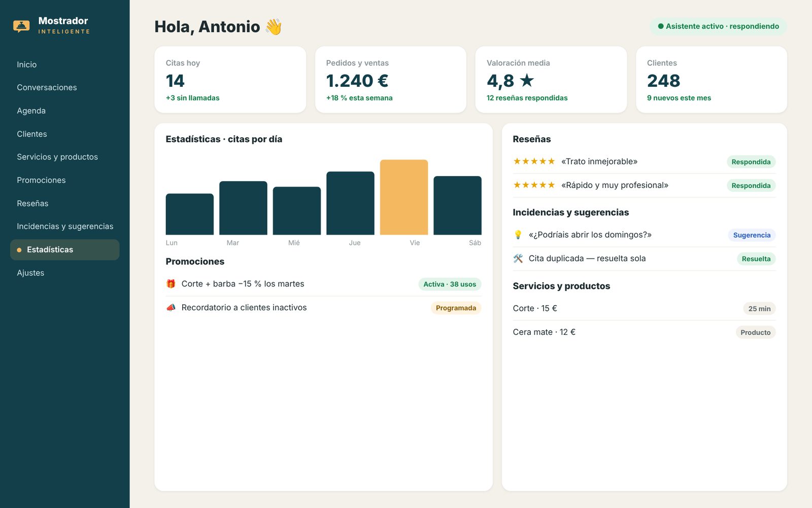812x508 pixels.
Task: Select the Corte · 15 € service row
Action: [x=644, y=308]
